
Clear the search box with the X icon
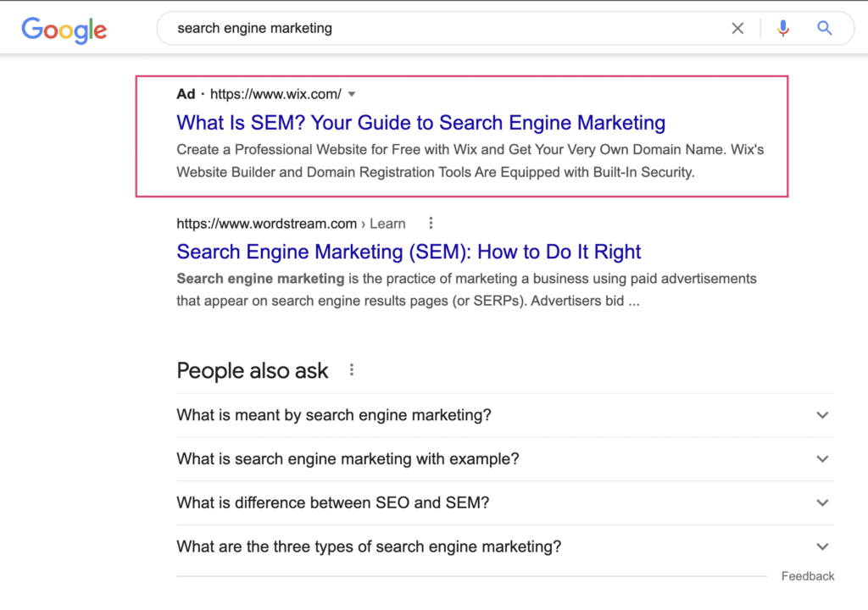tap(737, 29)
